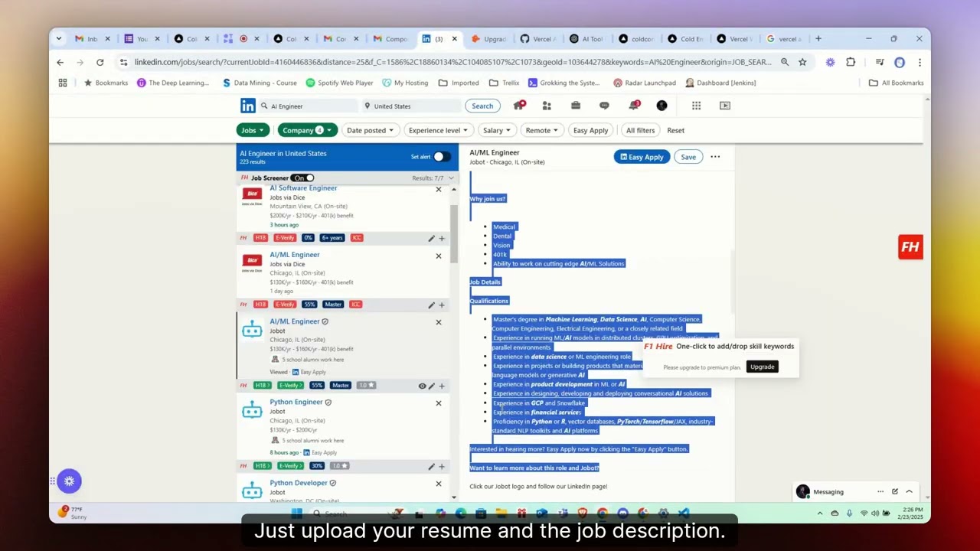This screenshot has height=551, width=980.
Task: Switch to the AI Tool tab
Action: 587,39
